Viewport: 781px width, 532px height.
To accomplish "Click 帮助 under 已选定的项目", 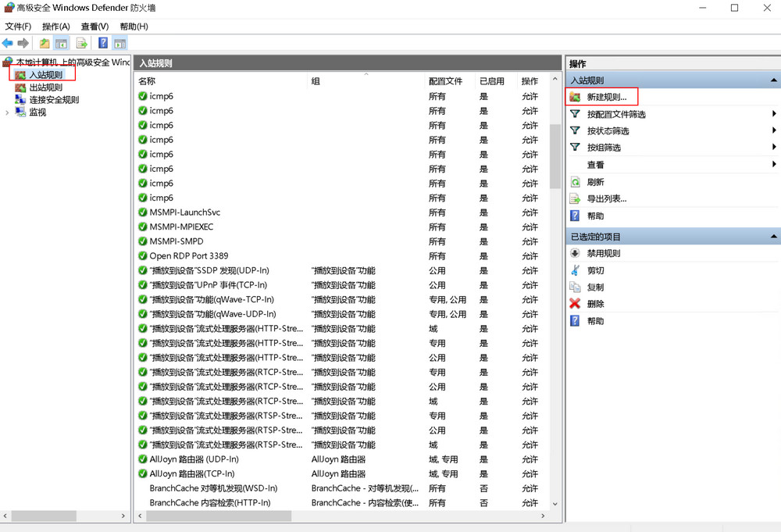I will pyautogui.click(x=595, y=321).
